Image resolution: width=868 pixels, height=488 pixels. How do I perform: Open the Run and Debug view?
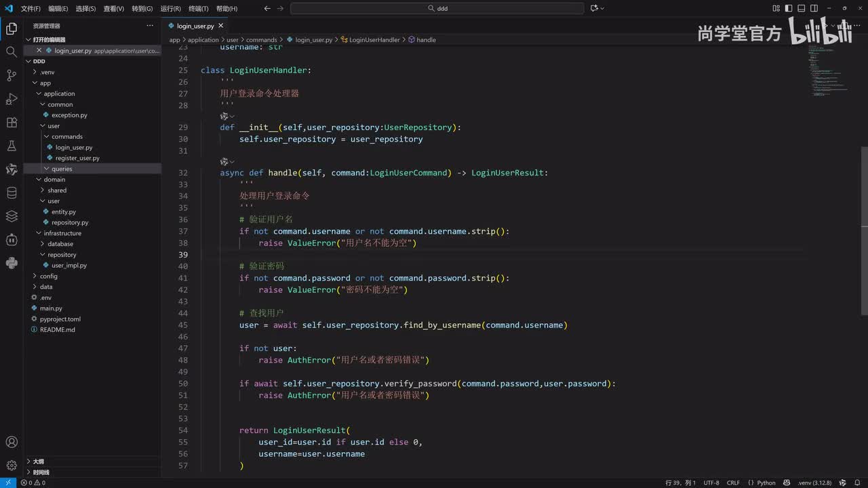pyautogui.click(x=12, y=99)
